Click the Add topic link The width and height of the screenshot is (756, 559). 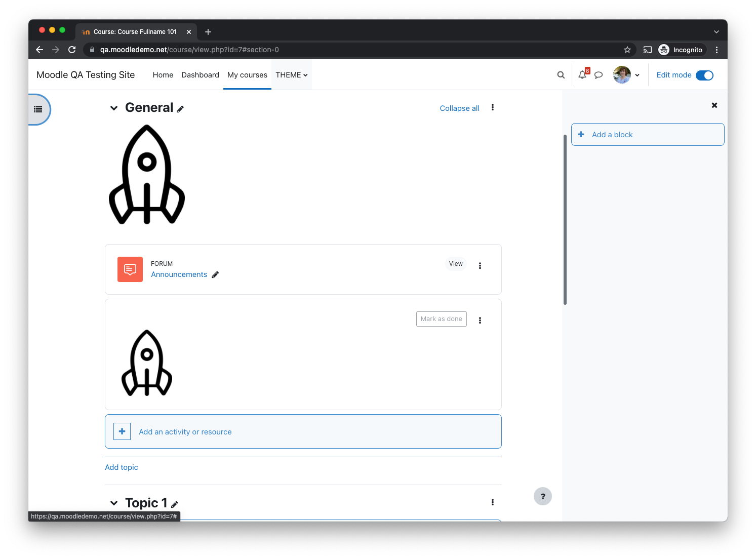(x=122, y=467)
